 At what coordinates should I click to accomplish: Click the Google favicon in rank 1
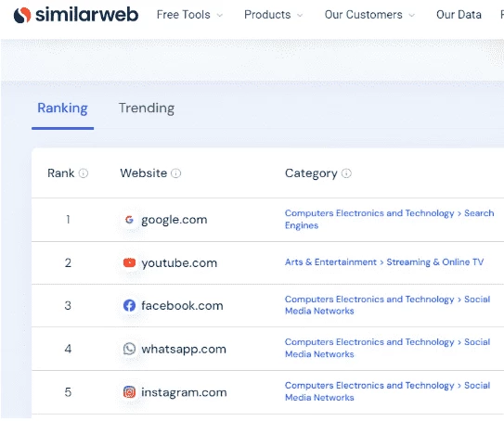coord(129,220)
